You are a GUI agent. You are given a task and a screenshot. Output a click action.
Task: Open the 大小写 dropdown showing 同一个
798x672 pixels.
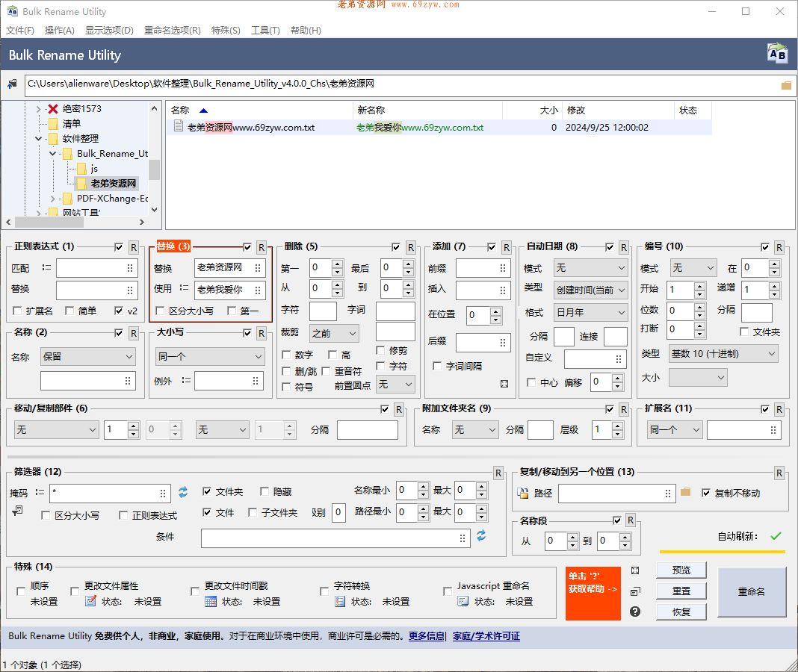[x=210, y=357]
